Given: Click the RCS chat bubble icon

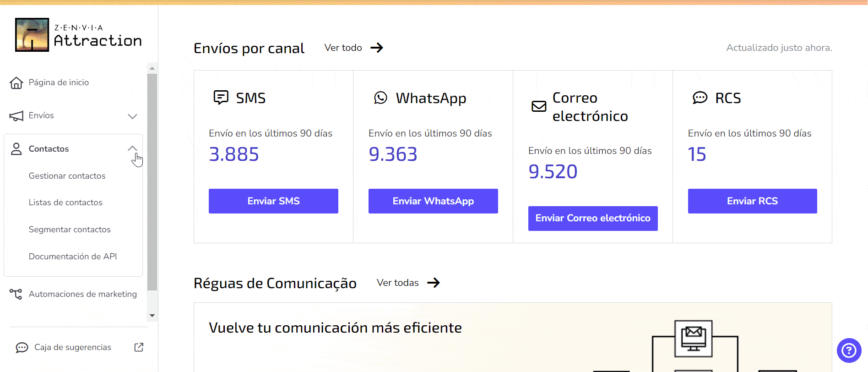Looking at the screenshot, I should pyautogui.click(x=699, y=98).
